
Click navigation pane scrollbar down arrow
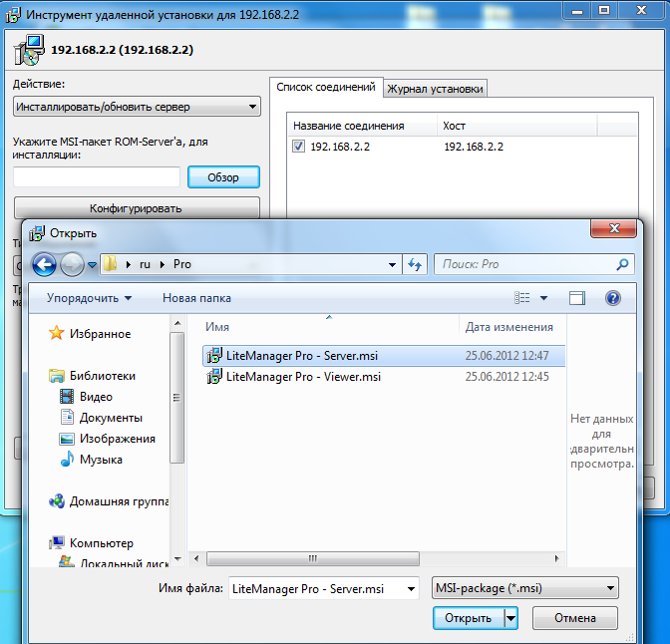[x=177, y=558]
